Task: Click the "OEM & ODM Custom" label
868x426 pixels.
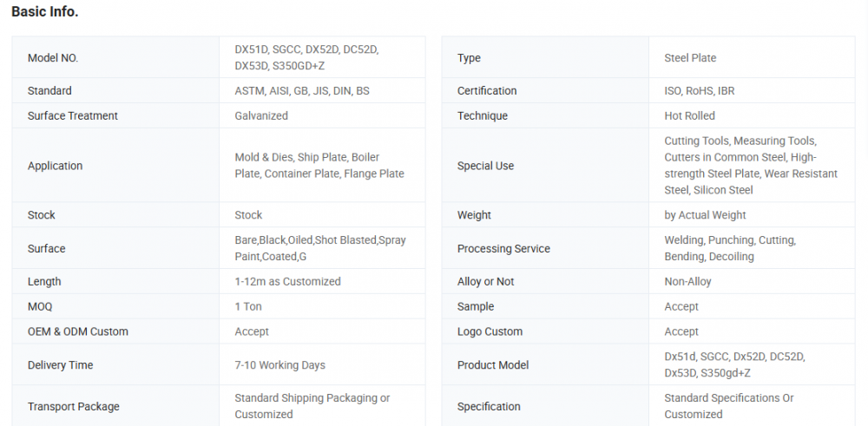Action: [x=77, y=331]
